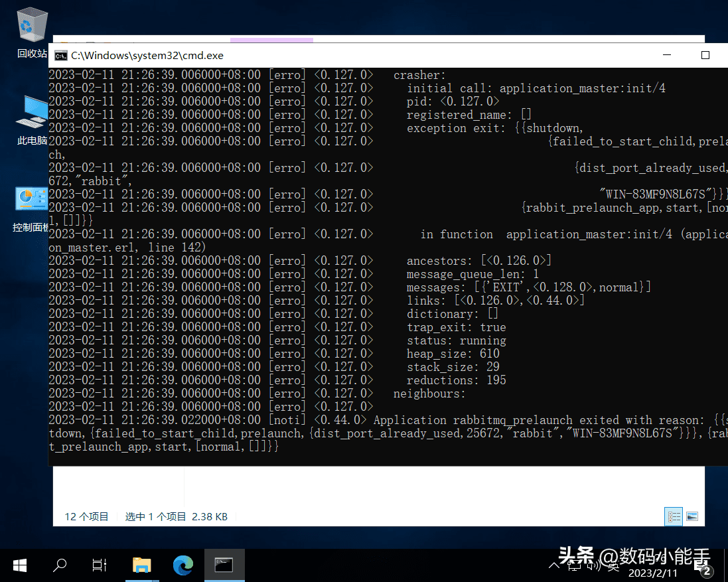Click the cmd.exe window title text
Image resolution: width=728 pixels, height=582 pixels.
[147, 55]
